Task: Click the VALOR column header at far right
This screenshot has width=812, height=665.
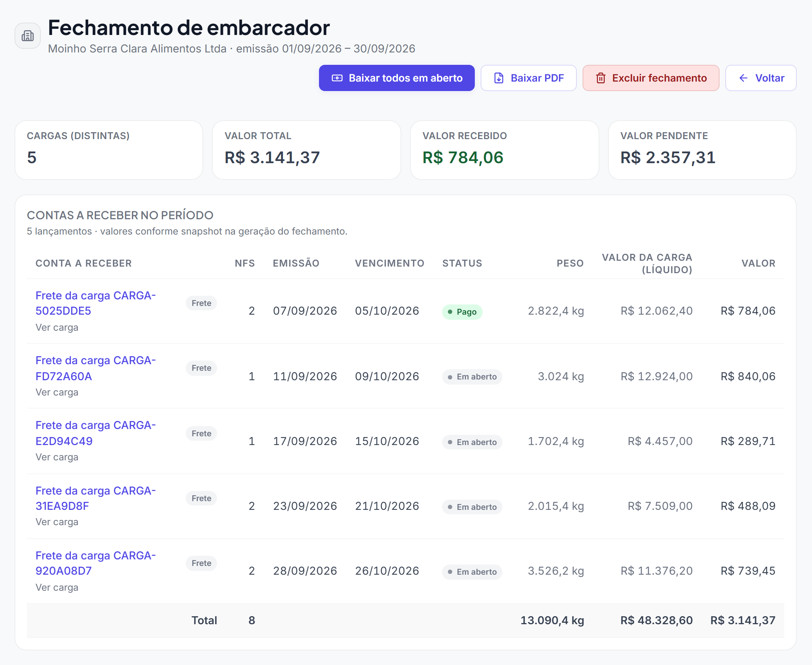Action: 758,263
